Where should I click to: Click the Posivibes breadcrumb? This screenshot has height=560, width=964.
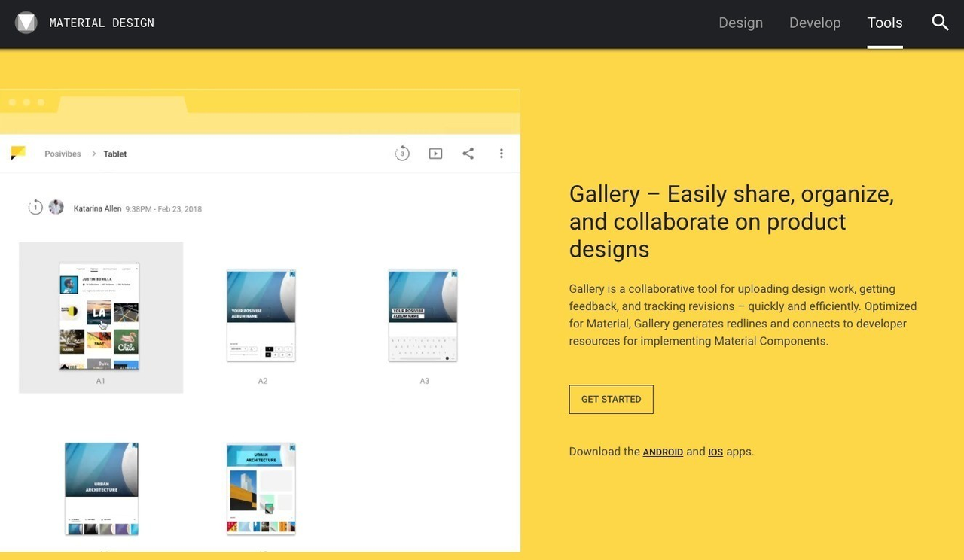(63, 154)
